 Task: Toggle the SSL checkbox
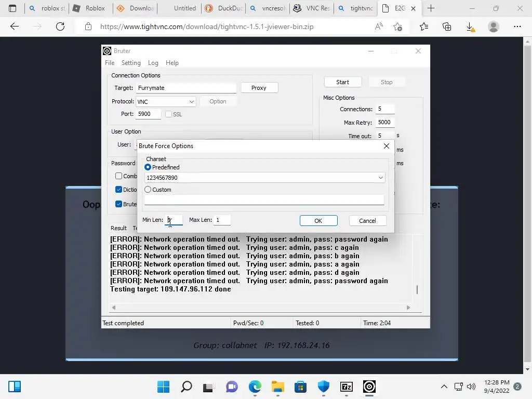(x=168, y=114)
